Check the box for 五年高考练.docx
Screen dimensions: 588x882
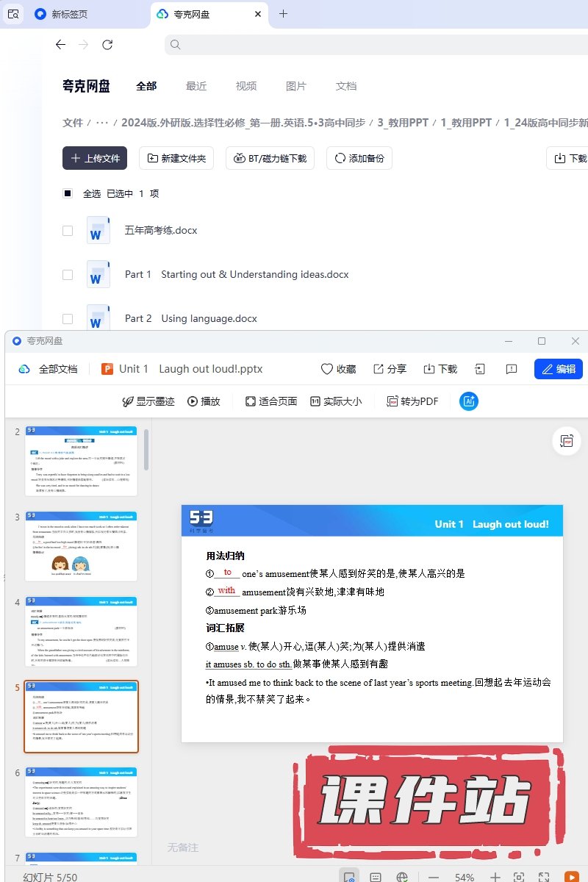(68, 231)
